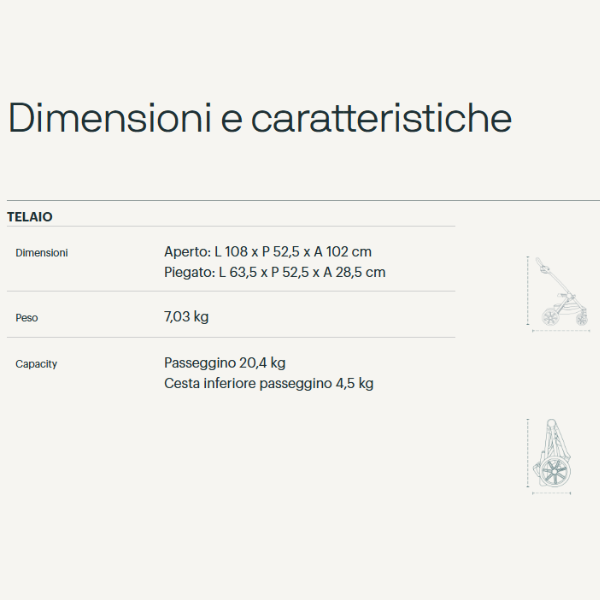Click the "Dimensioni e caratteristiche" heading
600x600 pixels.
260,118
